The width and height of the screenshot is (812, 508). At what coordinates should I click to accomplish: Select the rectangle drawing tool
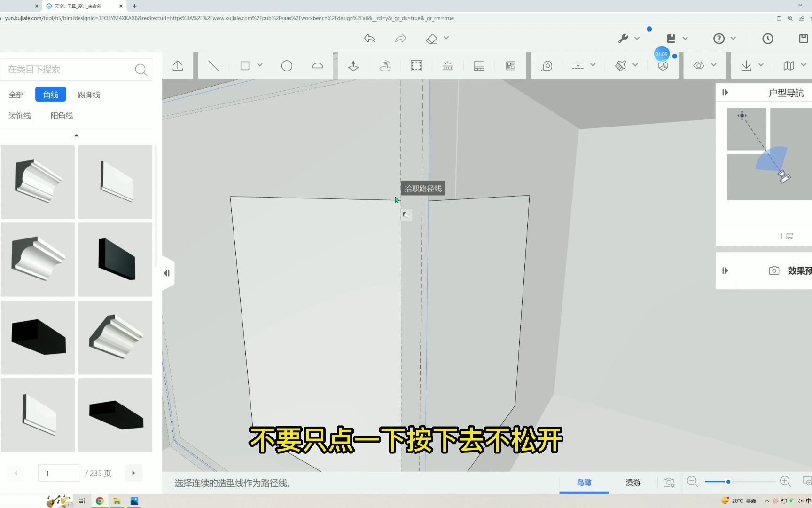pyautogui.click(x=245, y=66)
